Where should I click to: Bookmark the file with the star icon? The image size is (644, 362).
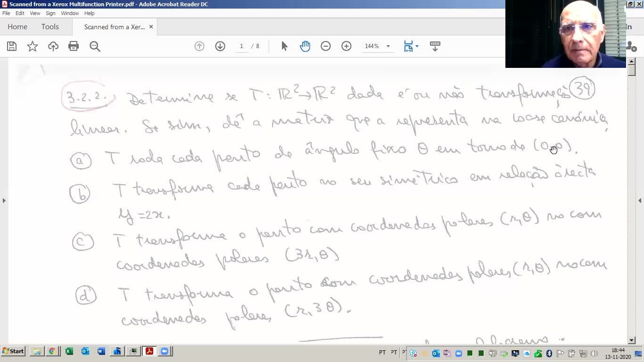pyautogui.click(x=33, y=46)
